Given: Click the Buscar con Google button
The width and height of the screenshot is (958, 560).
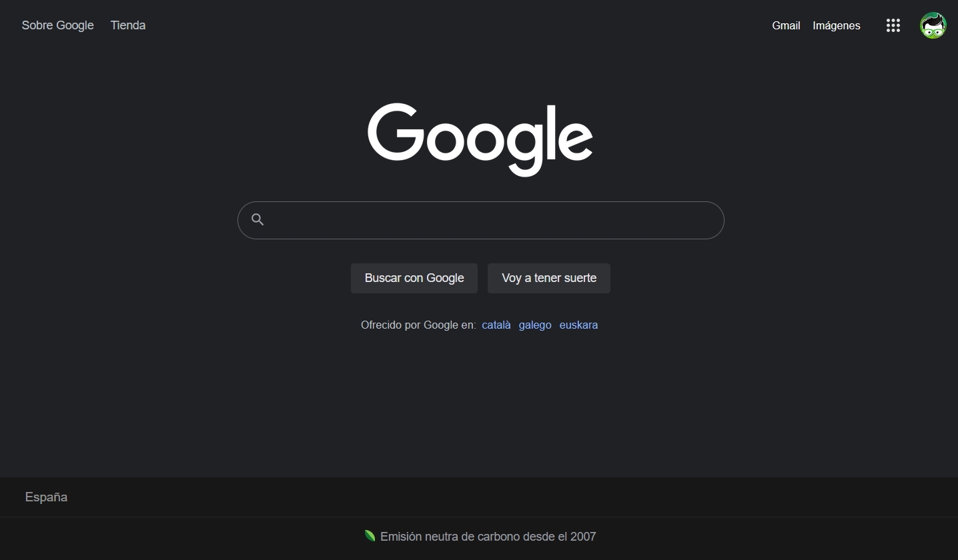Looking at the screenshot, I should click(x=414, y=278).
